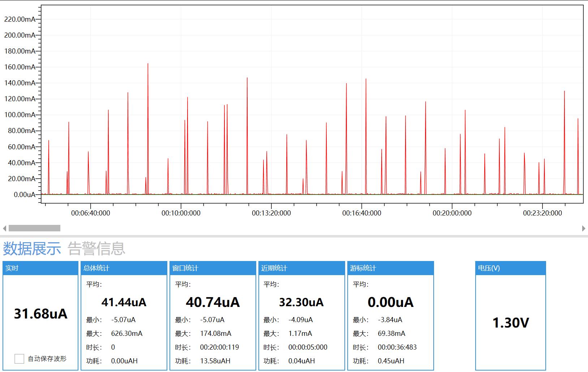Select the 窗口统计 panel header
588x372 pixels.
[213, 268]
